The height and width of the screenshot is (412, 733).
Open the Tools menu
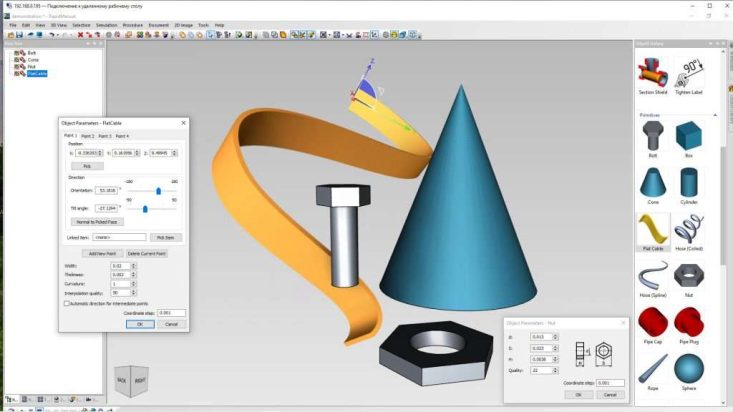pos(203,25)
